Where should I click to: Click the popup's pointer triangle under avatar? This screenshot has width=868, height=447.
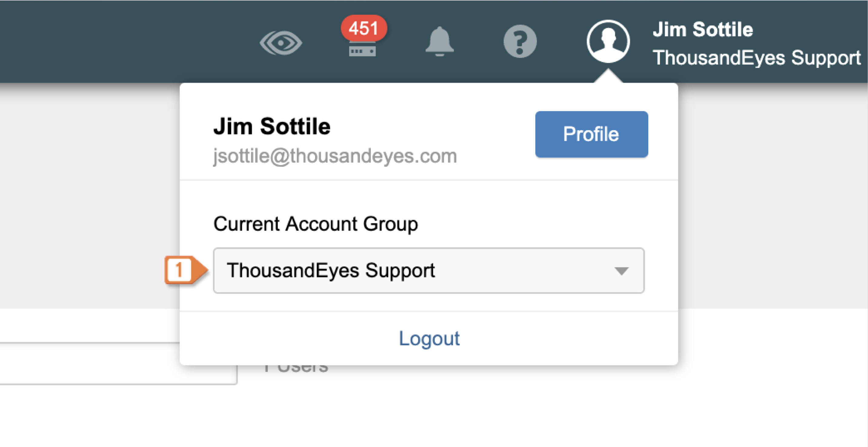[608, 77]
